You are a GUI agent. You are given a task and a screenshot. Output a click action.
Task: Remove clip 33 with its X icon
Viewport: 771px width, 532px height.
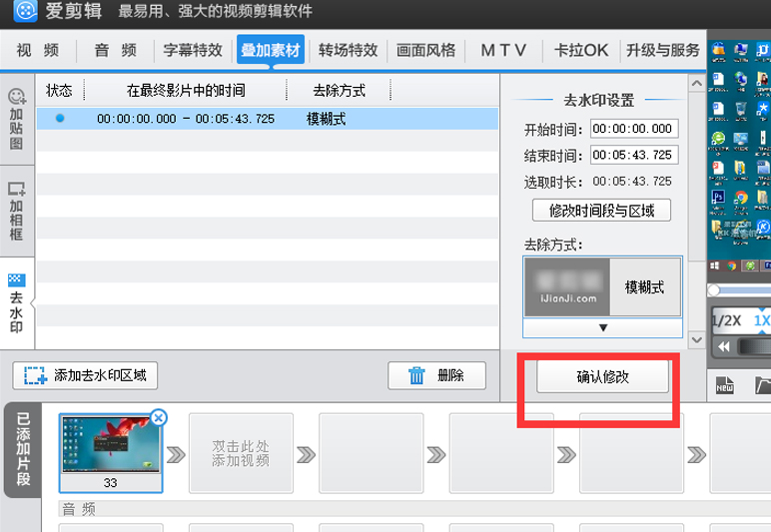[159, 418]
